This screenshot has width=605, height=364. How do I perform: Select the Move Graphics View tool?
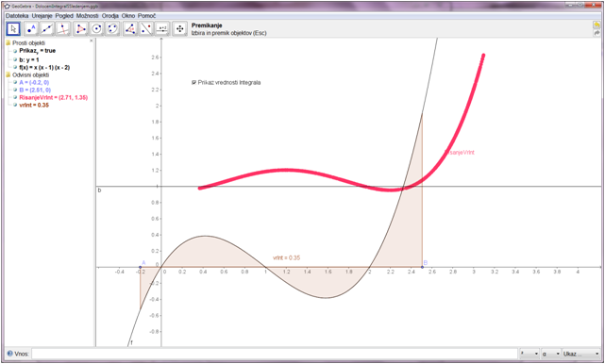(180, 29)
